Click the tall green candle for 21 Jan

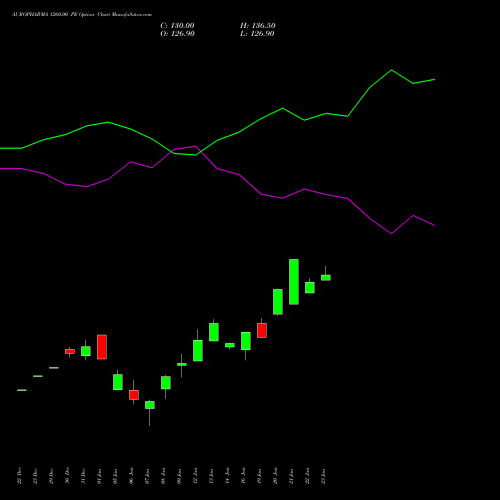294,282
